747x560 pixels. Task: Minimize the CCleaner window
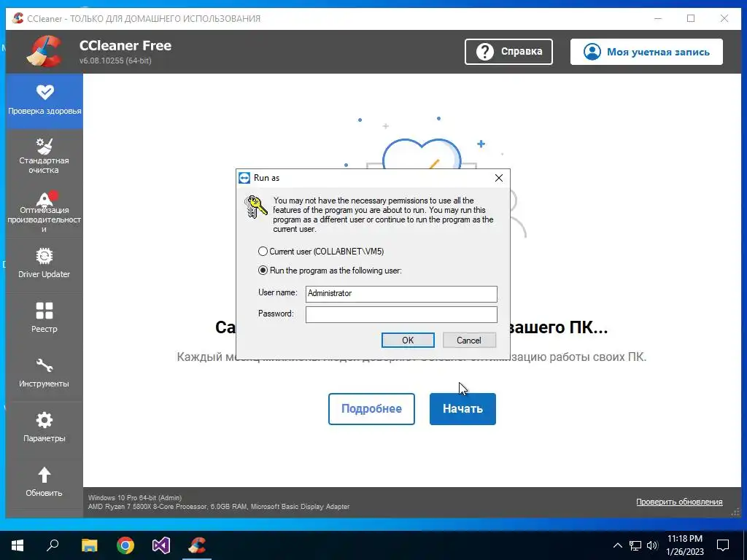point(658,18)
